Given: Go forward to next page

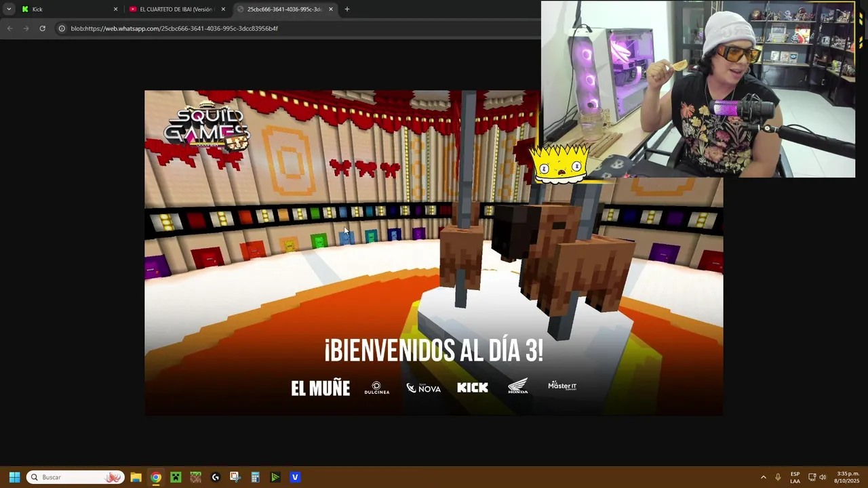Looking at the screenshot, I should tap(26, 28).
